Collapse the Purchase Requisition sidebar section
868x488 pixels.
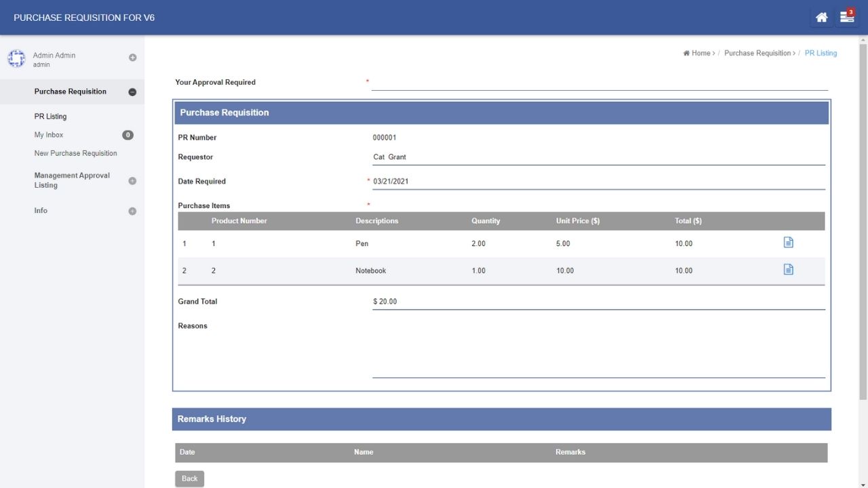click(x=132, y=92)
